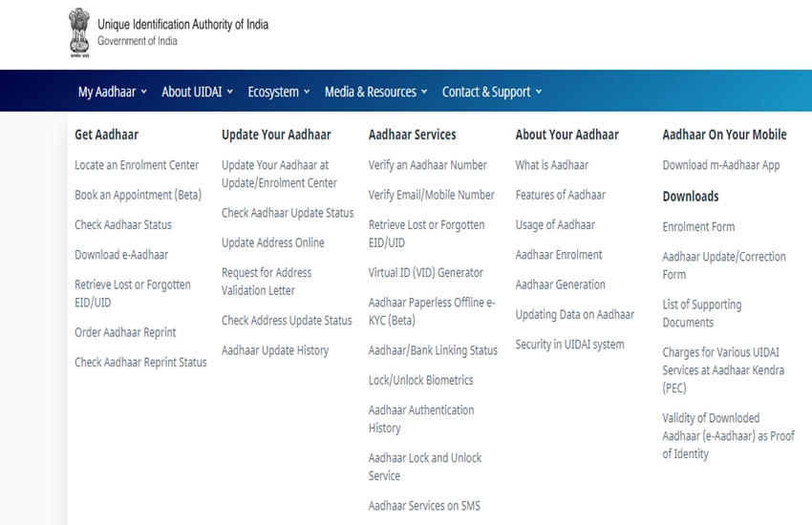Open Book an Appointment (Beta) link
The height and width of the screenshot is (525, 812).
[138, 195]
